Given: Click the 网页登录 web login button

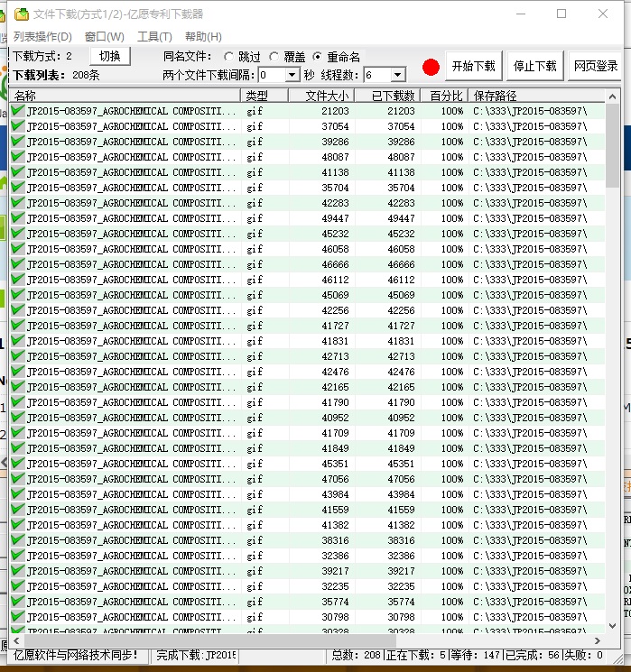Looking at the screenshot, I should 596,66.
